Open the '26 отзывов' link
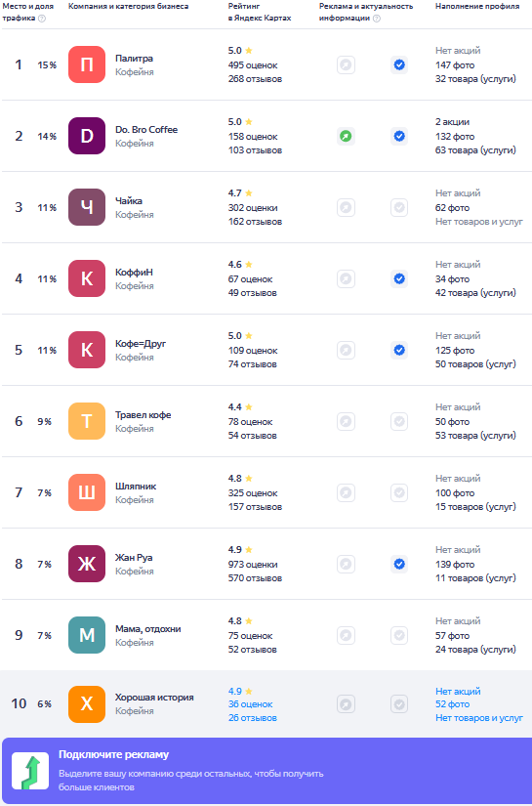Viewport: 532px width, 806px height. pos(253,718)
